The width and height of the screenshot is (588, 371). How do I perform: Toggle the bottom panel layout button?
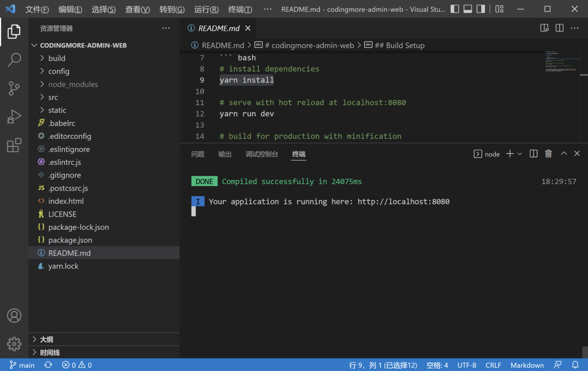[x=468, y=9]
